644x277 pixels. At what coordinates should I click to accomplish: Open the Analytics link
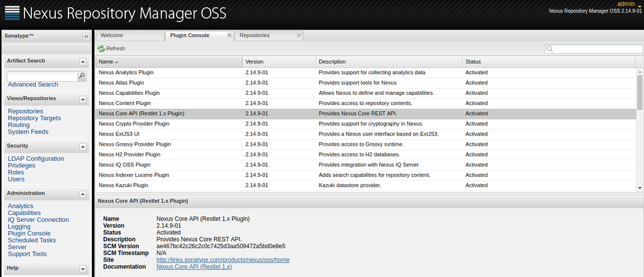coord(21,206)
